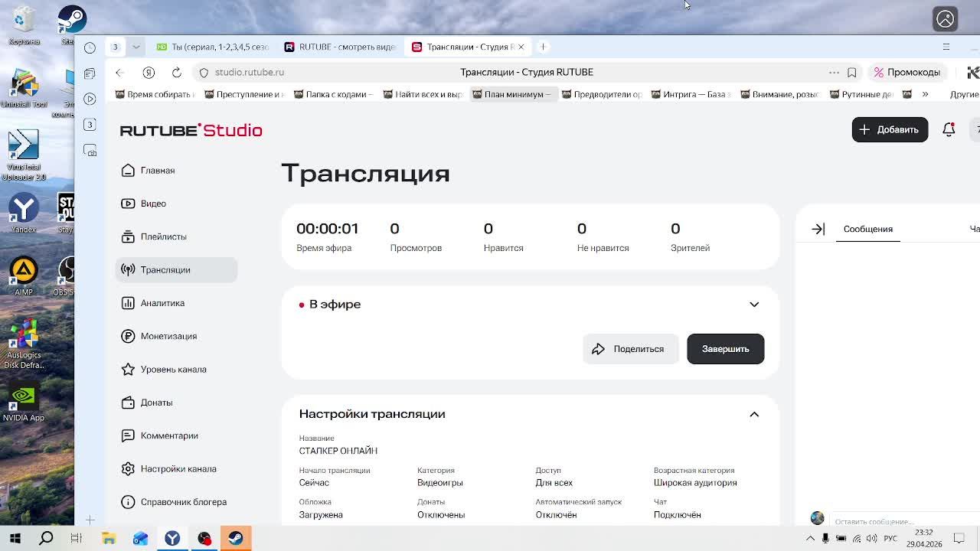Click the Добавить button
Viewport: 980px width, 551px height.
pyautogui.click(x=890, y=130)
